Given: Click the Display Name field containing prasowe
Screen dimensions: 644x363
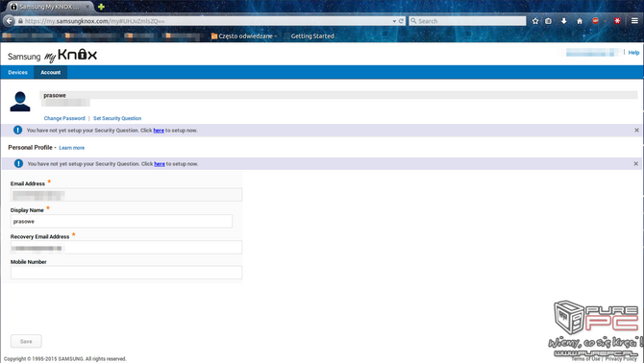Looking at the screenshot, I should click(121, 221).
